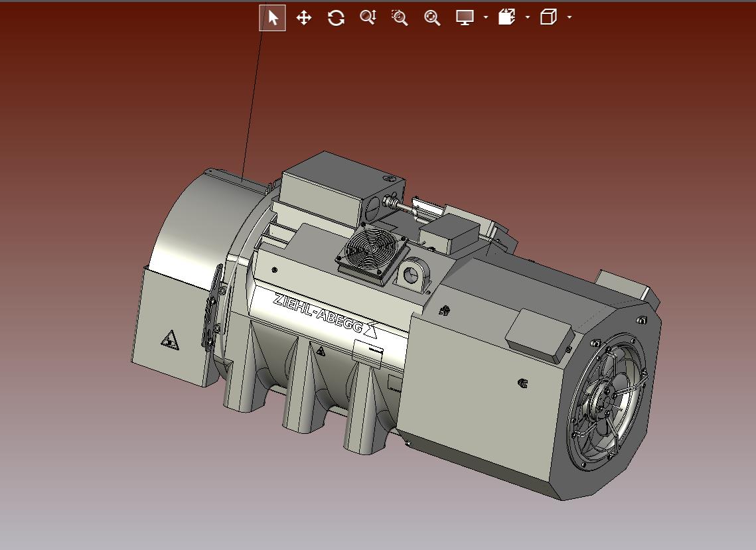Click the section cut box icon
The width and height of the screenshot is (756, 550).
[506, 17]
